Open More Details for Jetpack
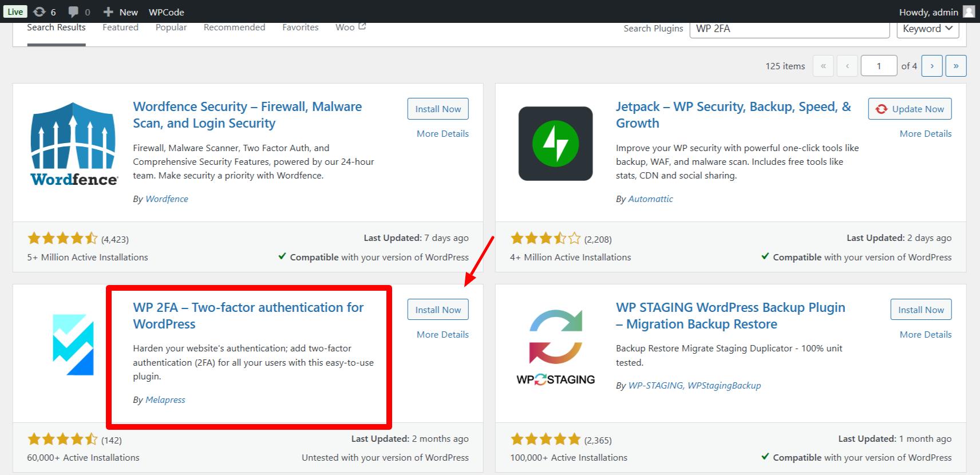The height and width of the screenshot is (475, 980). (x=926, y=133)
